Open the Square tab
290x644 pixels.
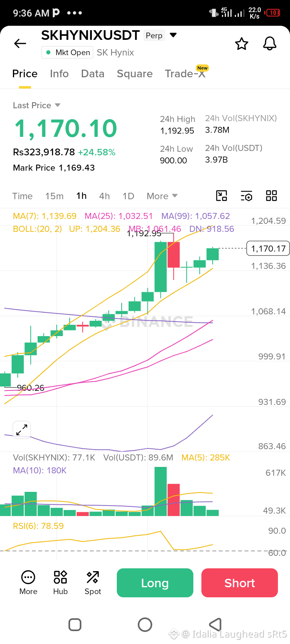pos(135,74)
